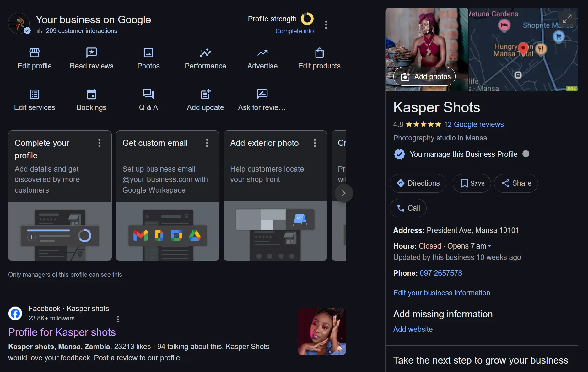Click the Add update post icon

(205, 94)
